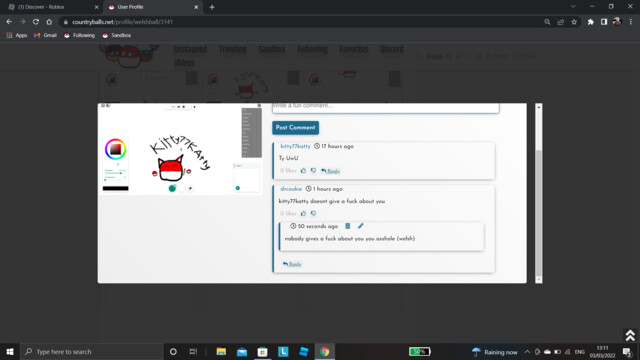This screenshot has width=640, height=360.
Task: Close the User Profile tab
Action: point(196,7)
